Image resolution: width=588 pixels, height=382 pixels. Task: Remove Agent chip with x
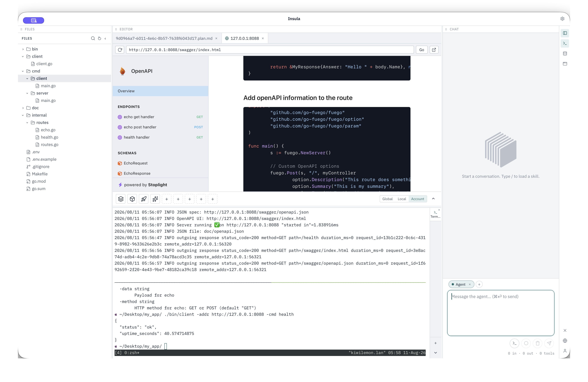coord(470,284)
